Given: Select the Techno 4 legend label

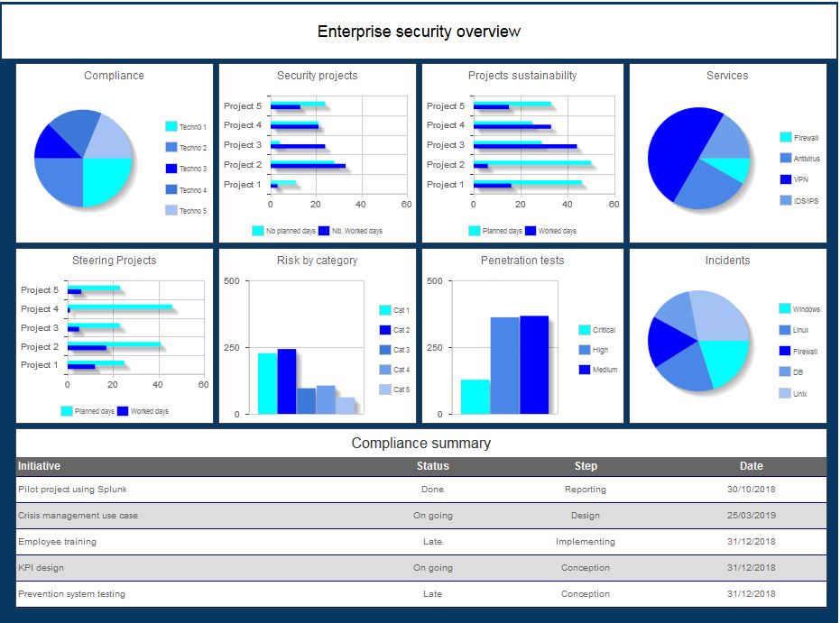Looking at the screenshot, I should [x=193, y=190].
